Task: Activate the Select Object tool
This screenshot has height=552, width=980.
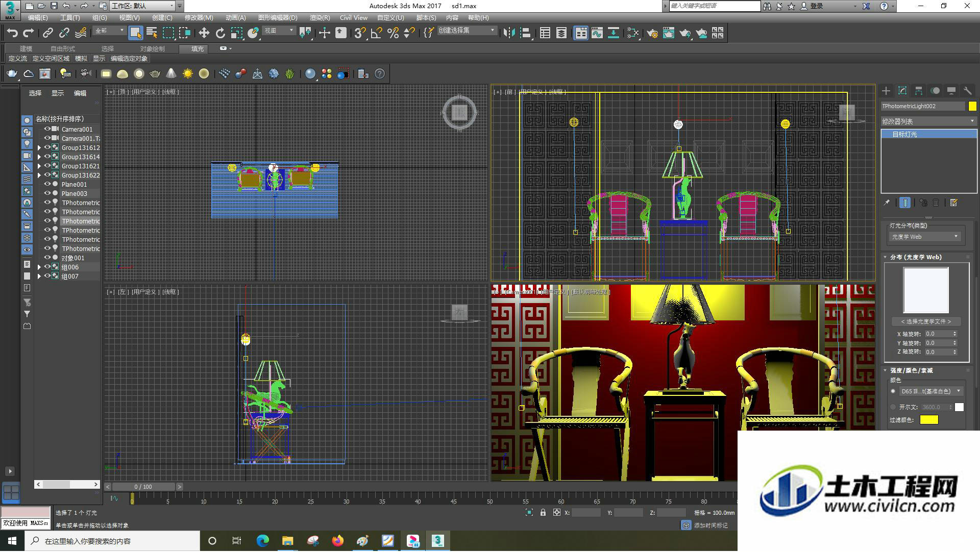Action: coord(135,33)
